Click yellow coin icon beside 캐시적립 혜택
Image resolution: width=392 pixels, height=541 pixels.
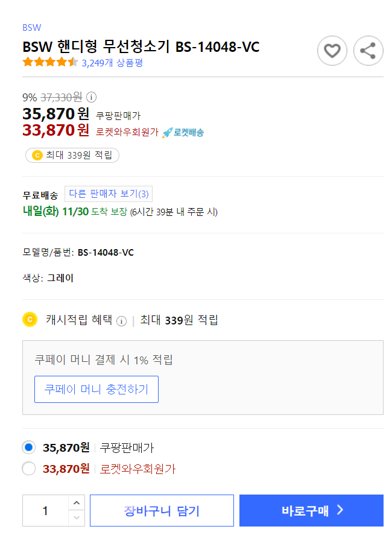(30, 320)
